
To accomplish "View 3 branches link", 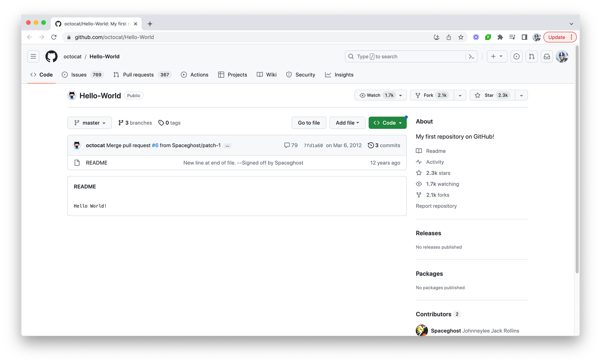I will [135, 123].
